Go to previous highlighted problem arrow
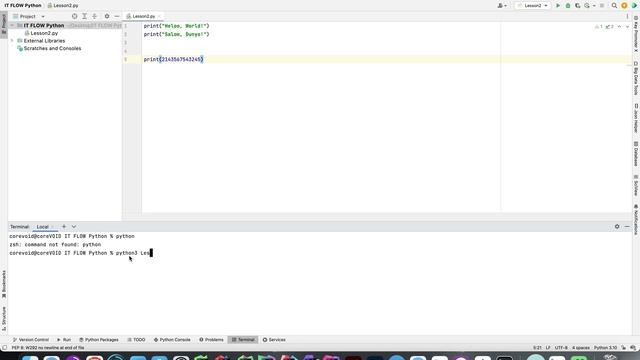 [619, 27]
